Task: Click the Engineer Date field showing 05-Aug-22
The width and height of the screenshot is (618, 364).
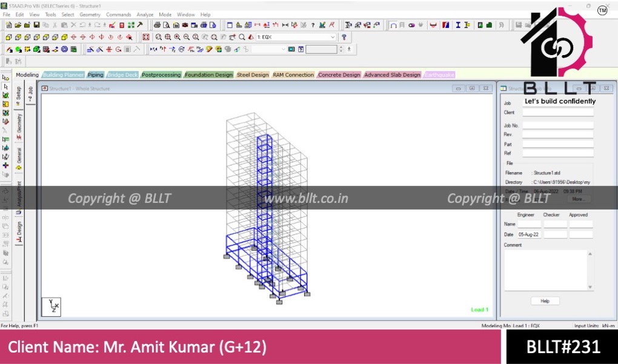Action: click(529, 234)
